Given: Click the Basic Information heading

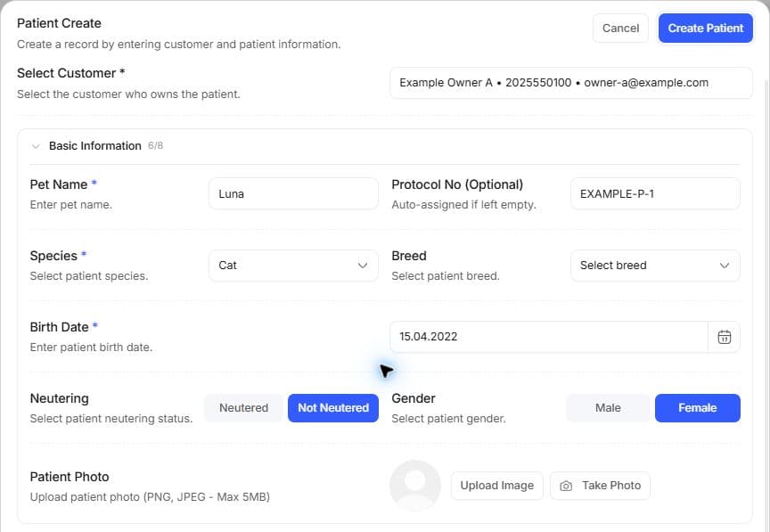Looking at the screenshot, I should point(95,146).
